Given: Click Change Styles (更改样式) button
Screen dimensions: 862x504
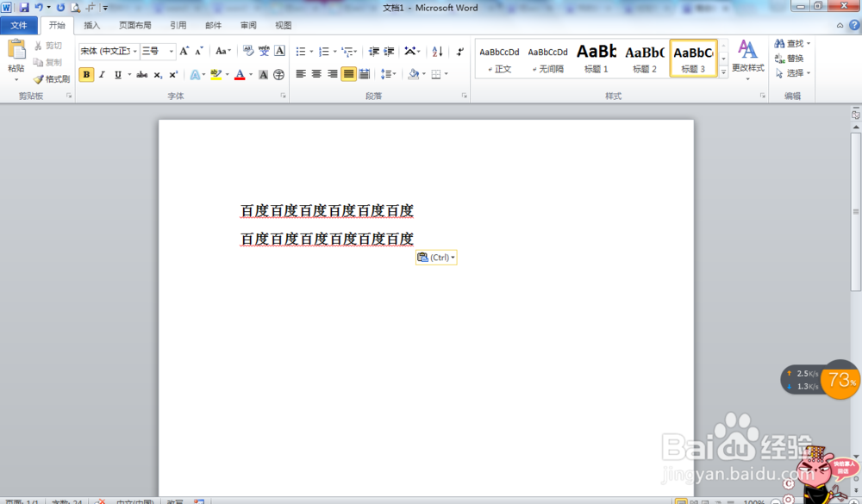Looking at the screenshot, I should (x=747, y=59).
